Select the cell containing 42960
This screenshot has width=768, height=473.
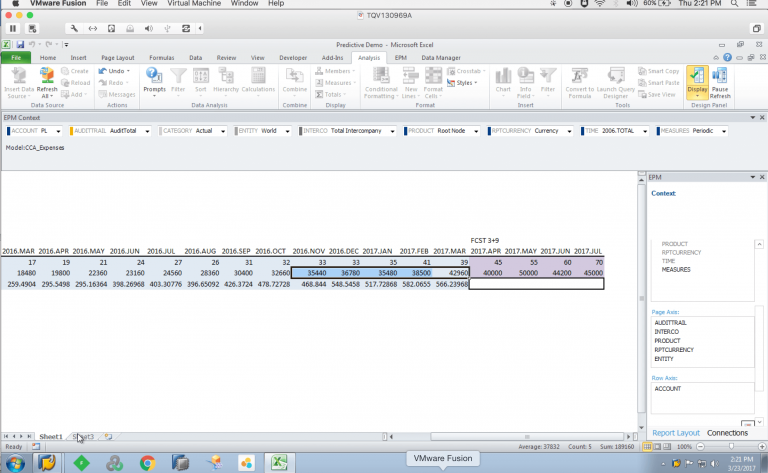coord(451,273)
